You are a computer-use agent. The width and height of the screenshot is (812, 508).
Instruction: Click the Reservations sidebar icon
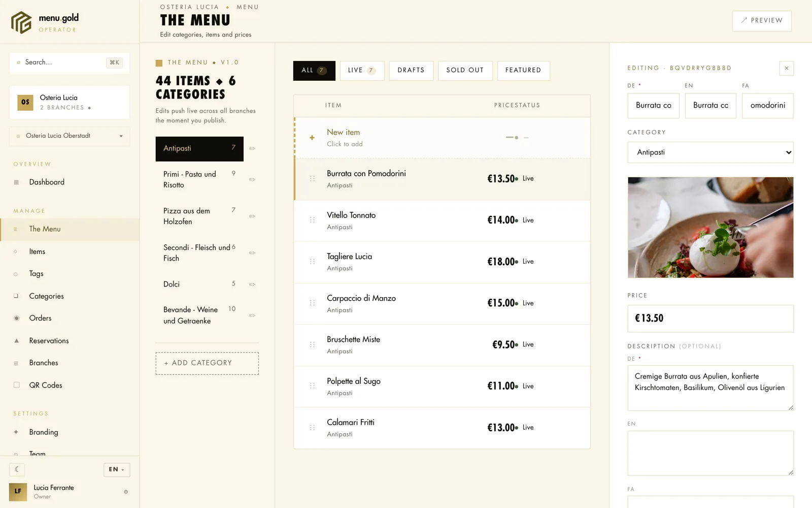tap(16, 341)
